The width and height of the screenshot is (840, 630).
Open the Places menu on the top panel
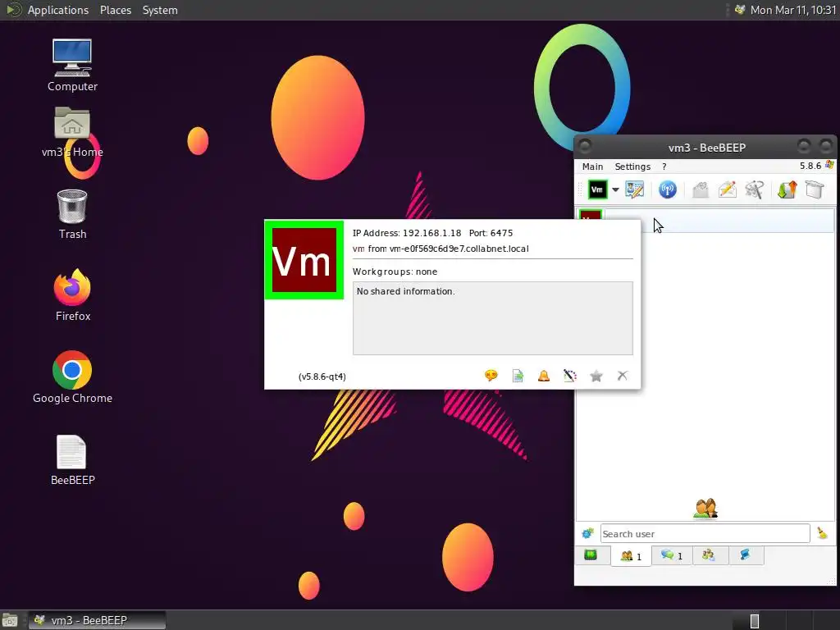[x=115, y=10]
